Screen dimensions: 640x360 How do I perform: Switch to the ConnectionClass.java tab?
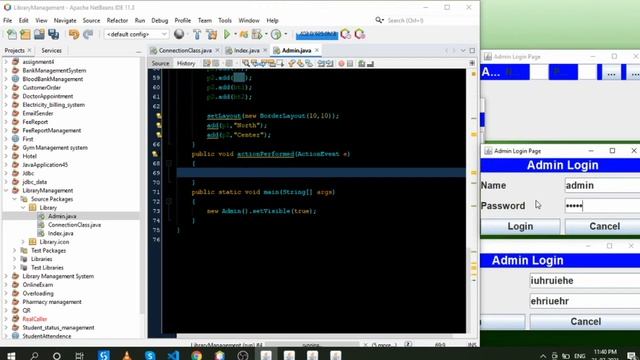(x=184, y=50)
